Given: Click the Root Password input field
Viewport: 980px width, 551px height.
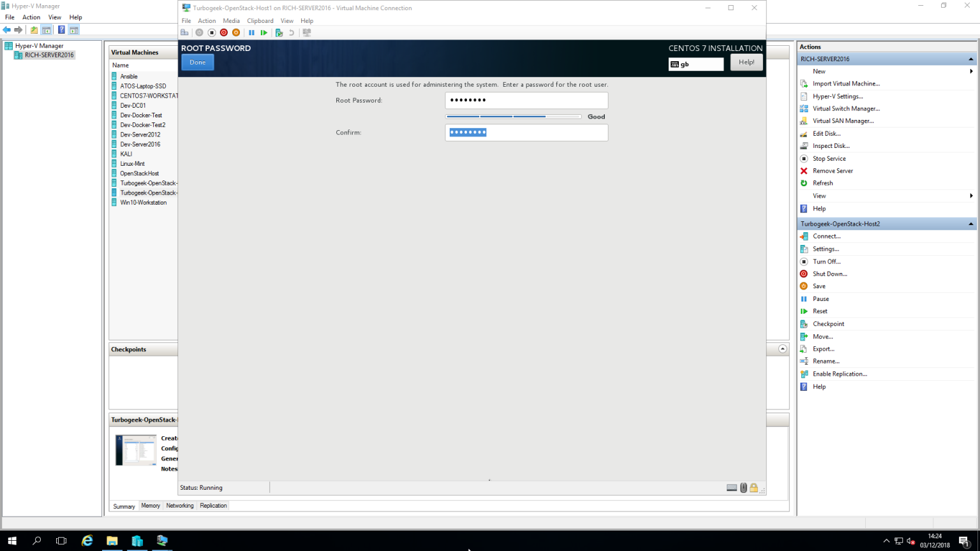Looking at the screenshot, I should [526, 100].
